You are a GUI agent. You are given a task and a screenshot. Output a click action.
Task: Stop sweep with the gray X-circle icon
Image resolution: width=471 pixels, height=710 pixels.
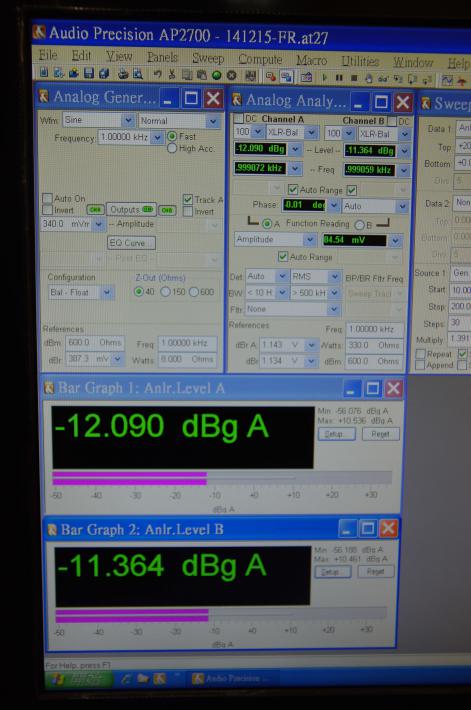pyautogui.click(x=231, y=76)
